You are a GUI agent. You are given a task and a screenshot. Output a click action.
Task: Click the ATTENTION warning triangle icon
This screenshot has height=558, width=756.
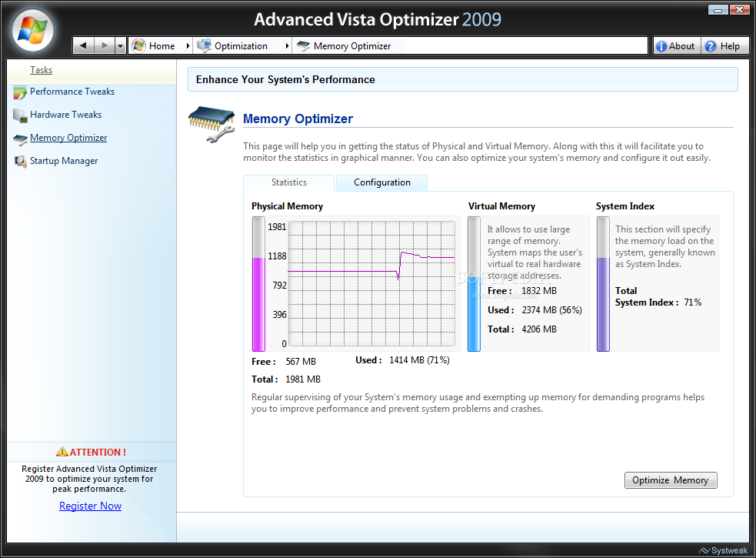(62, 452)
